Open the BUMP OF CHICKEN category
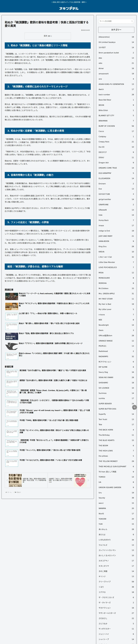 click(116, 126)
